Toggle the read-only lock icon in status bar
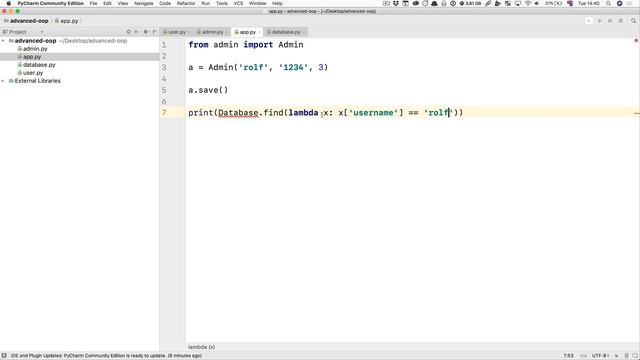The image size is (640, 360). coord(616,356)
